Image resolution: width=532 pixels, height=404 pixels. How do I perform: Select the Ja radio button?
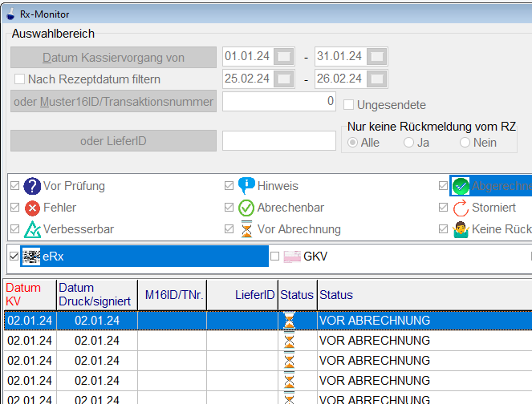click(x=408, y=143)
